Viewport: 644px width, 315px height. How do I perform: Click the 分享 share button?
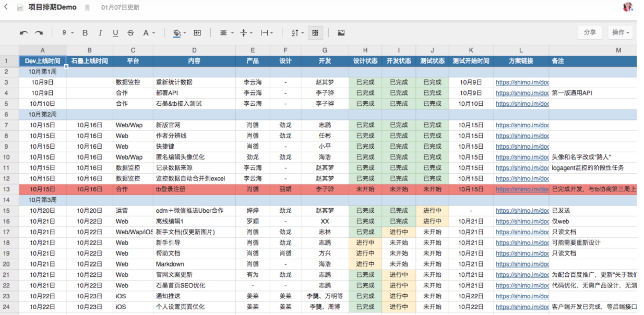tap(589, 33)
